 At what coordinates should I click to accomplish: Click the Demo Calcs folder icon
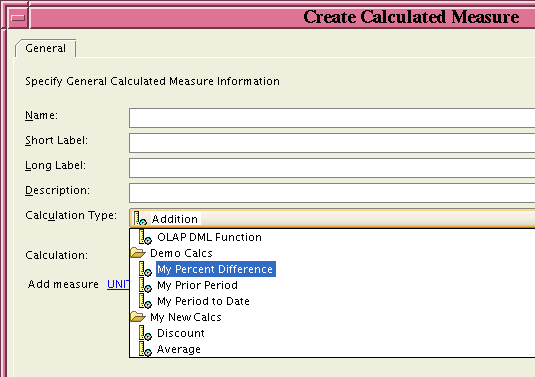(138, 253)
